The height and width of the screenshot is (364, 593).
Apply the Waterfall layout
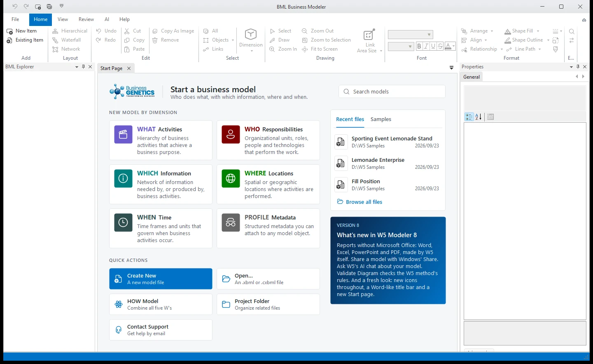tap(66, 40)
